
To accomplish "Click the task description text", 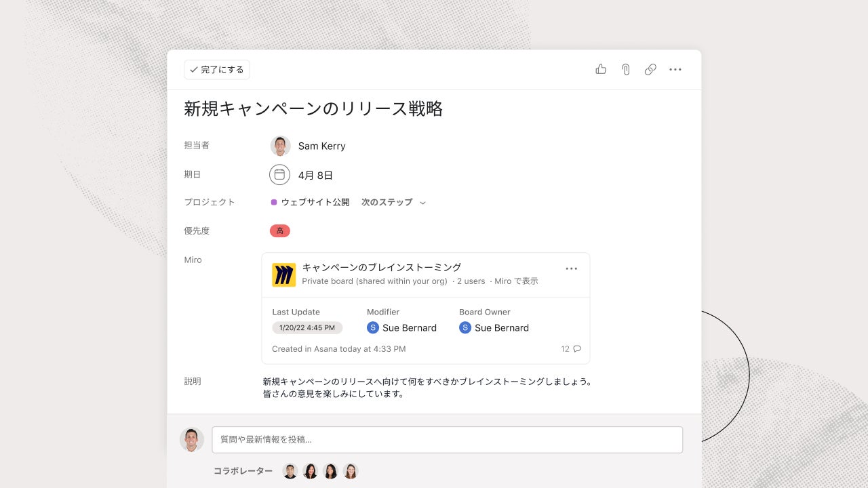I will pyautogui.click(x=428, y=388).
